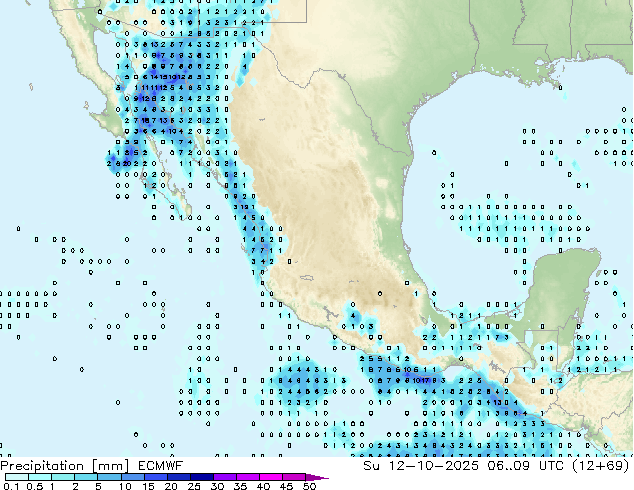Click the '0.1' legend scale label
Image resolution: width=634 pixels, height=490 pixels.
(x=11, y=486)
